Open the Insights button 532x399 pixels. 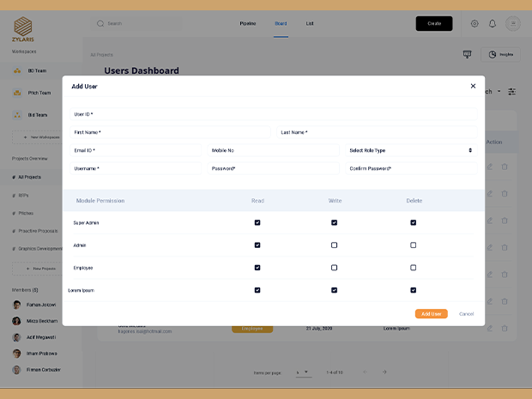pos(500,55)
